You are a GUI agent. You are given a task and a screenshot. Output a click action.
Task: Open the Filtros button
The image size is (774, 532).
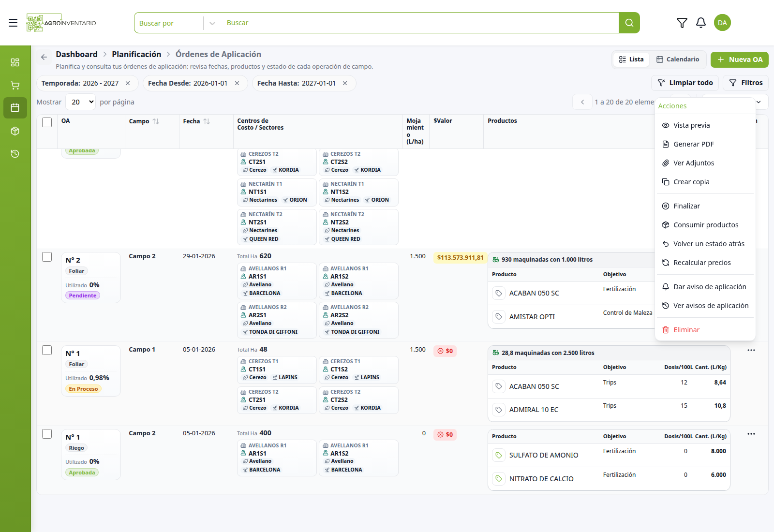(x=745, y=83)
